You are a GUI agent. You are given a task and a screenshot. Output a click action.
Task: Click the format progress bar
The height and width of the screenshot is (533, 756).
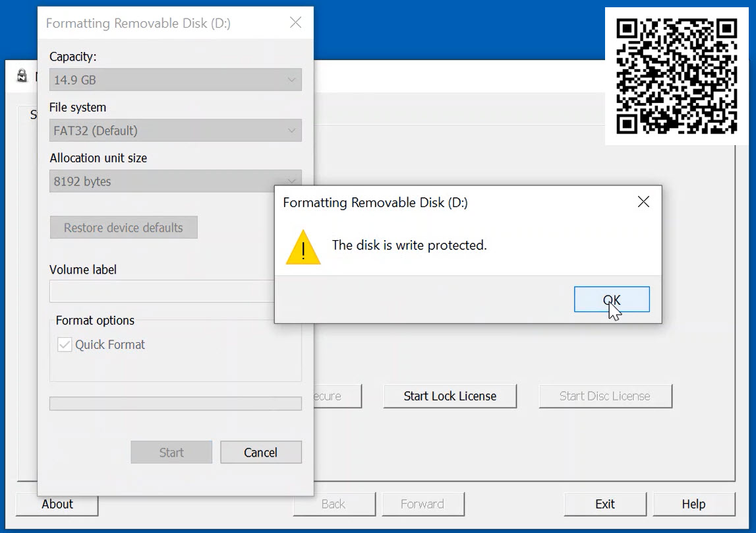click(175, 403)
